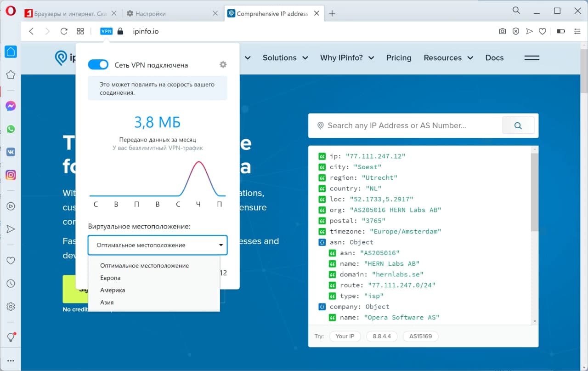Image resolution: width=588 pixels, height=371 pixels.
Task: Open History clock icon in sidebar
Action: pyautogui.click(x=11, y=284)
